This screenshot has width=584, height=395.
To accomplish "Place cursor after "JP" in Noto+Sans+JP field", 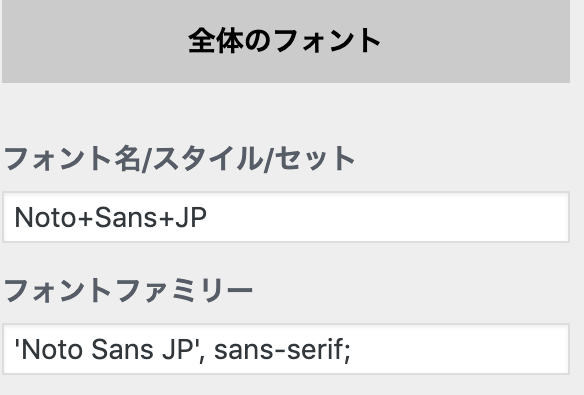I will point(207,217).
